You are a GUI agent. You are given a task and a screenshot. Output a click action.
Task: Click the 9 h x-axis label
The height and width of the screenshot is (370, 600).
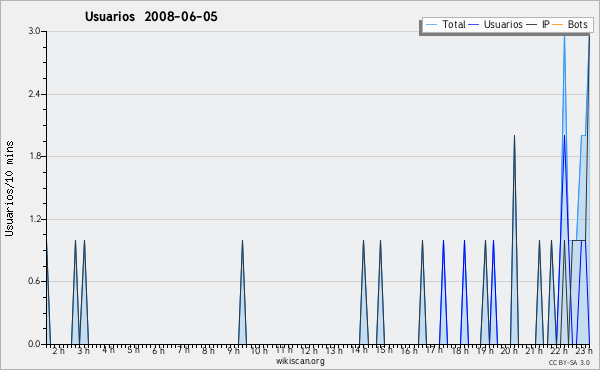(233, 350)
